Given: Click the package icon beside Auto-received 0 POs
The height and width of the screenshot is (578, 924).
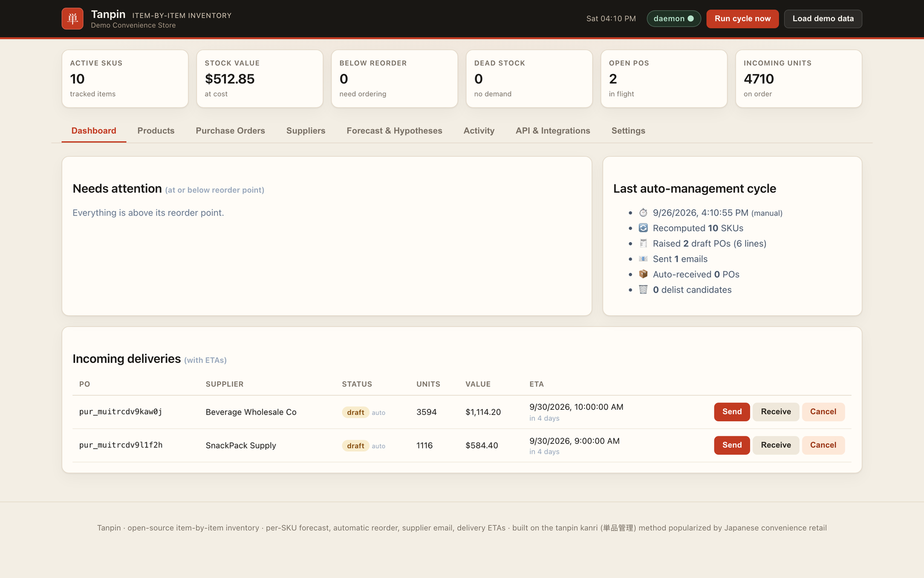Looking at the screenshot, I should 643,274.
